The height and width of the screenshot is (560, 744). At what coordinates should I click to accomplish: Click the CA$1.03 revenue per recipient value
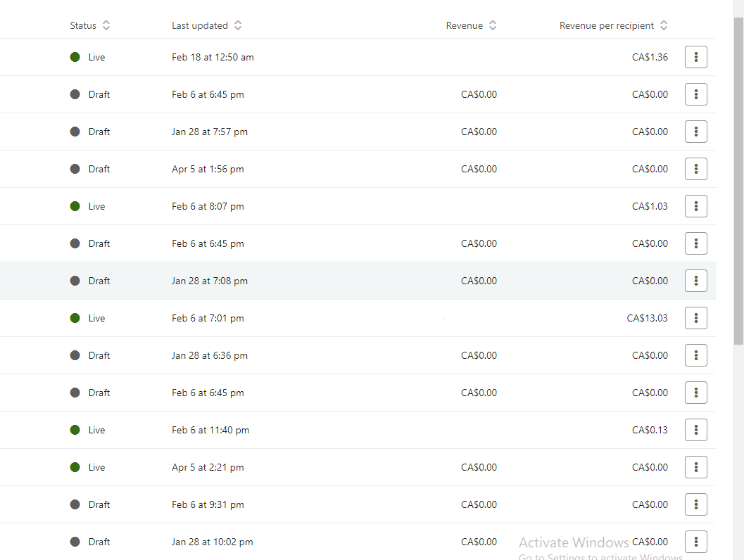pyautogui.click(x=650, y=206)
